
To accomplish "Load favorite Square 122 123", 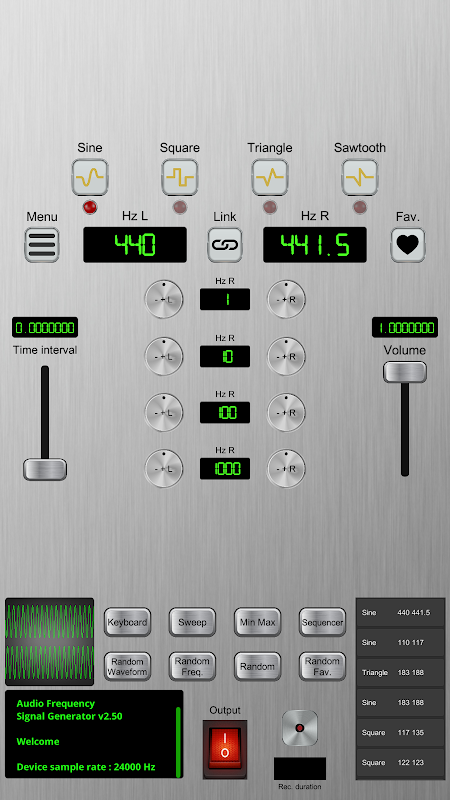I will (401, 763).
